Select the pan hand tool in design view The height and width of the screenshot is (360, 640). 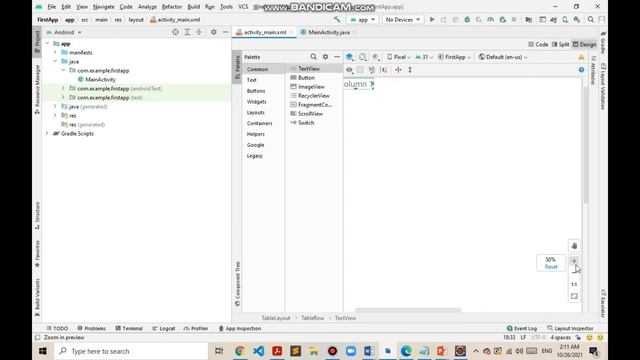(574, 246)
